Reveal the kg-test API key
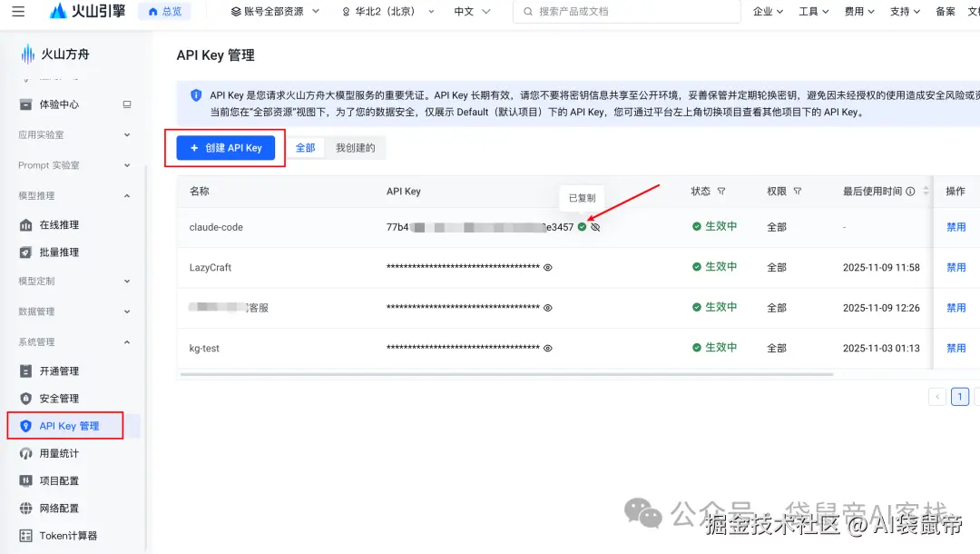The image size is (980, 554). (547, 348)
